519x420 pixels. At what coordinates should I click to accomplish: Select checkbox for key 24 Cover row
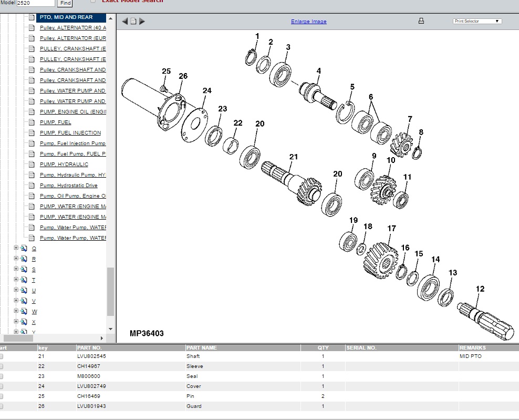pos(2,386)
